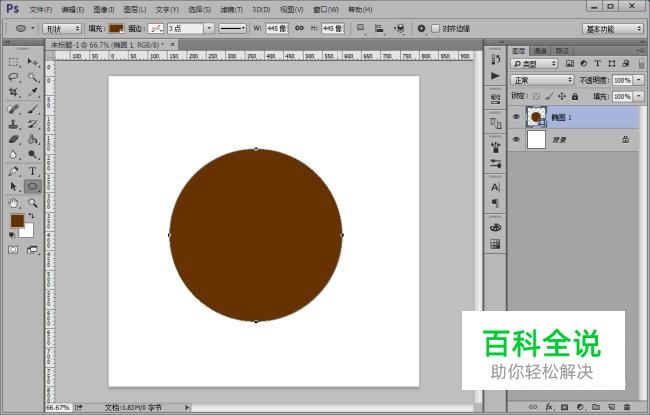
Task: Open the Filter (T) menu
Action: [231, 9]
